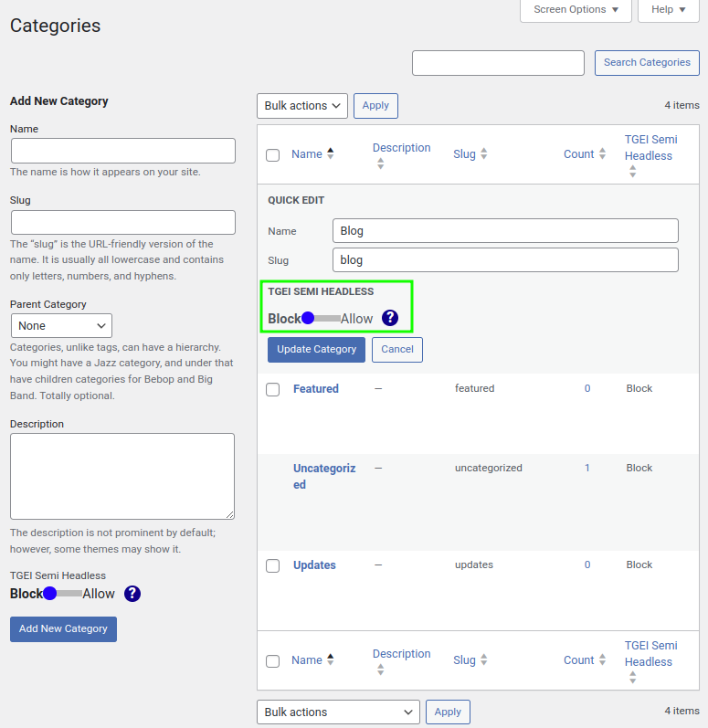Click Uncategorized post count 1
Screen dimensions: 708x728
pyautogui.click(x=587, y=468)
